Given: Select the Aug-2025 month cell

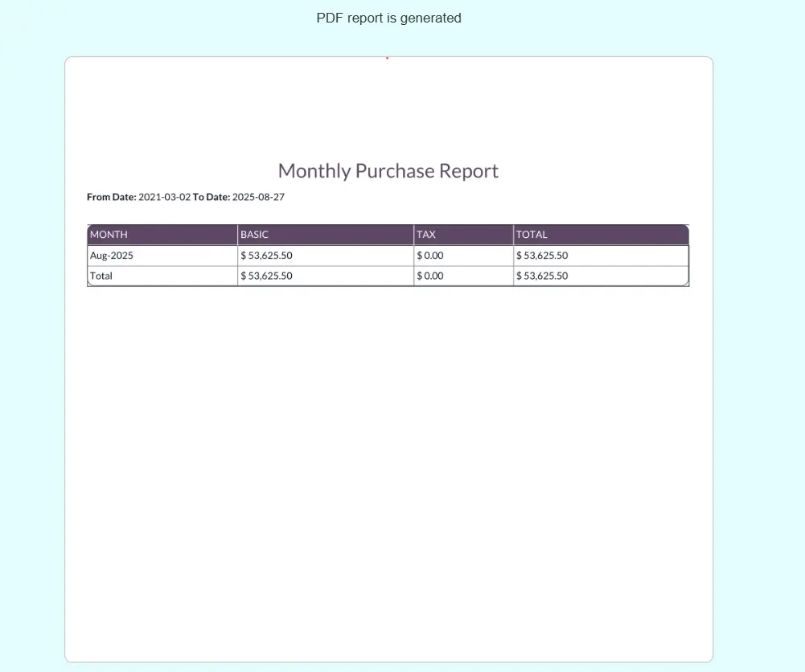Looking at the screenshot, I should pos(112,256).
